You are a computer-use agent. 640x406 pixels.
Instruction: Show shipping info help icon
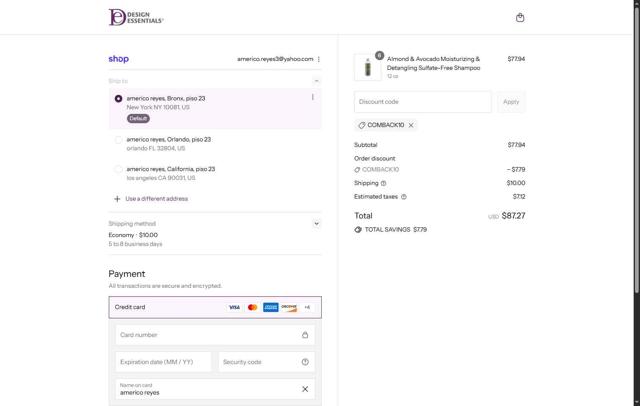[x=383, y=183]
